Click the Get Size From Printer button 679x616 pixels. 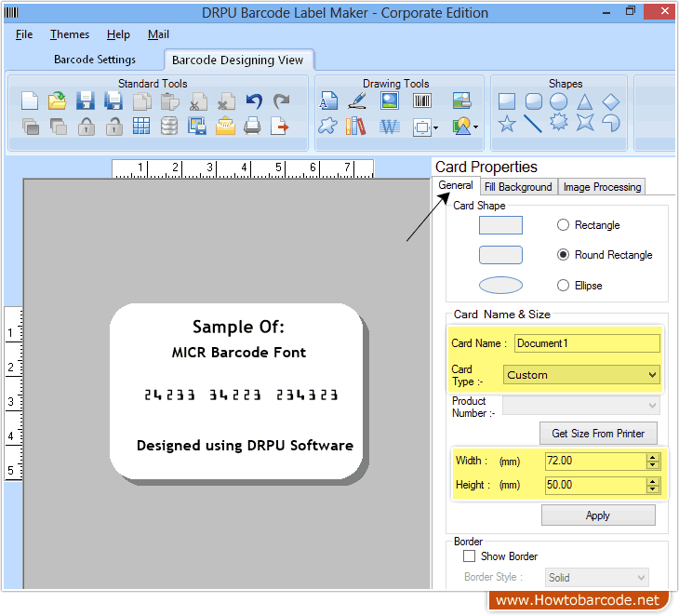point(598,434)
